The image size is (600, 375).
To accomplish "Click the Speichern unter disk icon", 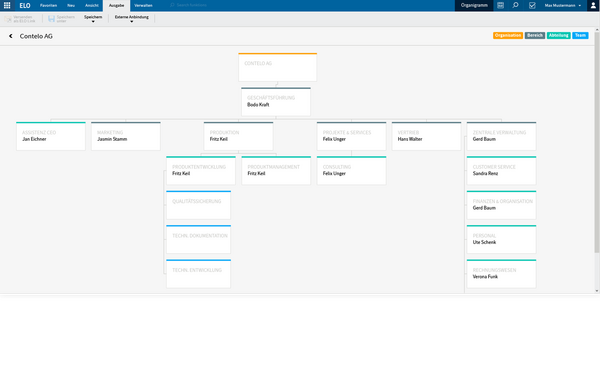I will 51,19.
